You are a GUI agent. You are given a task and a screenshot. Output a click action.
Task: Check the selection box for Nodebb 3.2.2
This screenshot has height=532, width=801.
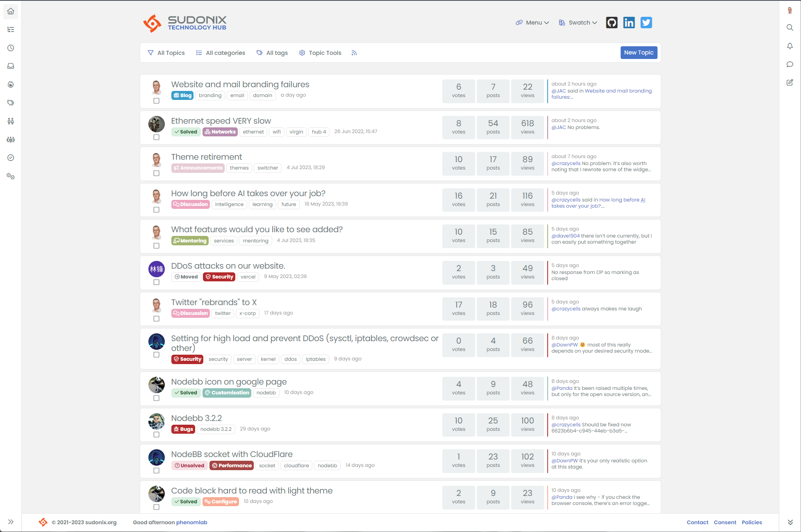[157, 435]
